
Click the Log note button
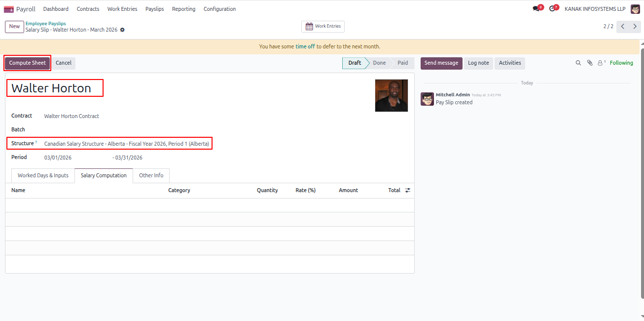click(x=478, y=63)
